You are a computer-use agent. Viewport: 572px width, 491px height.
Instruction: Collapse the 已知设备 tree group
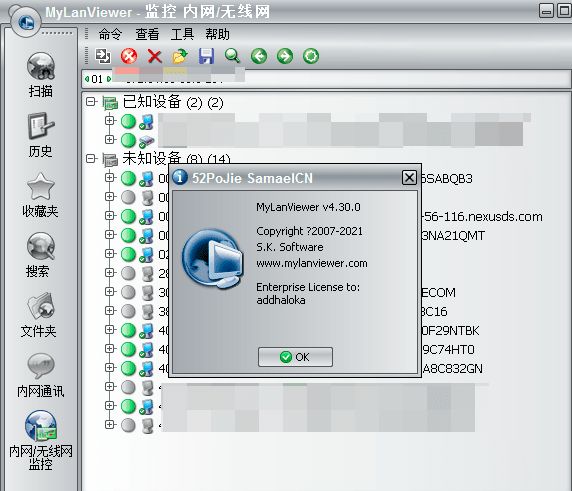[x=90, y=101]
